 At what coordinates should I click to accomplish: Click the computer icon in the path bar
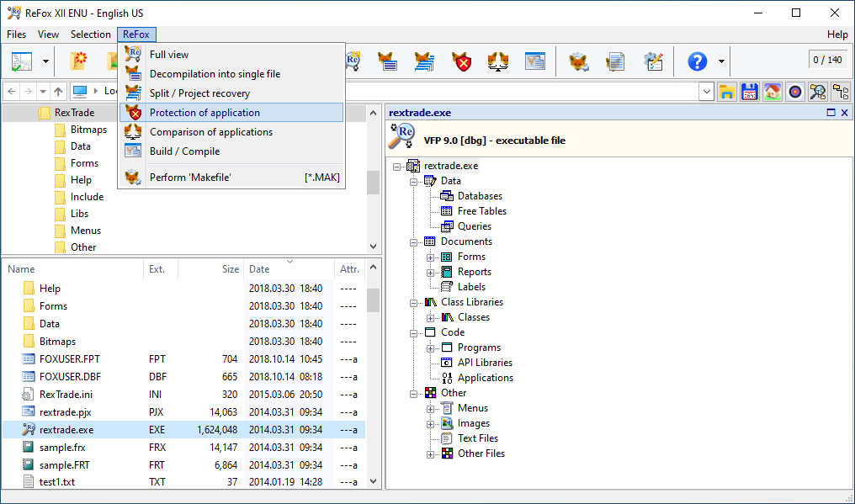click(80, 91)
